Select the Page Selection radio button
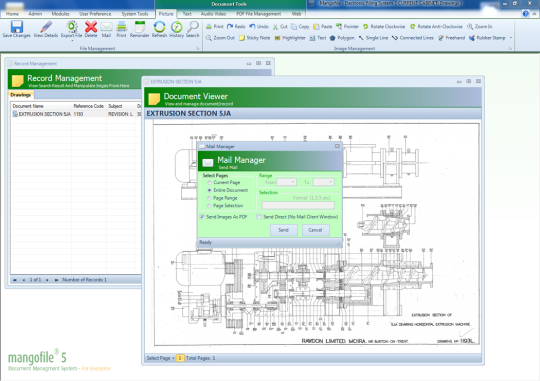The height and width of the screenshot is (381, 540). coord(209,206)
